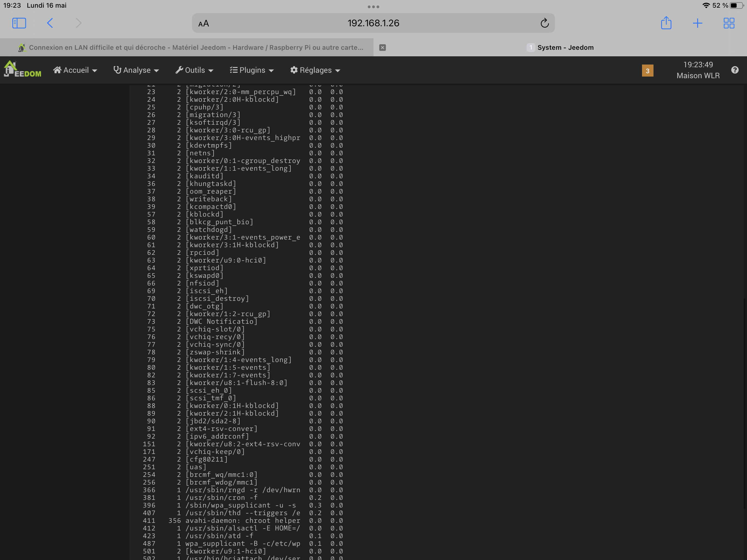747x560 pixels.
Task: Tap the 192.168.1.26 address field
Action: [373, 23]
